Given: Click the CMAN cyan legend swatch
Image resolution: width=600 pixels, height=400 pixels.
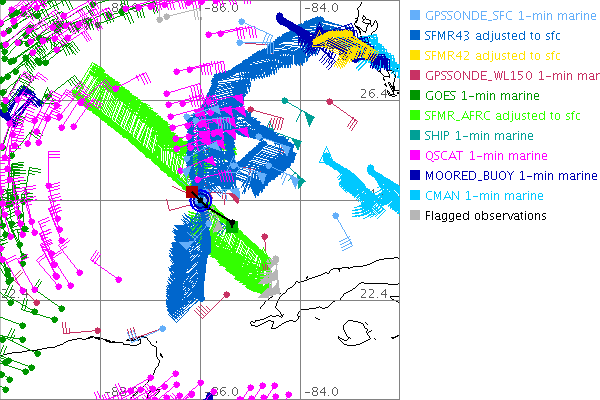Looking at the screenshot, I should pyautogui.click(x=415, y=196).
